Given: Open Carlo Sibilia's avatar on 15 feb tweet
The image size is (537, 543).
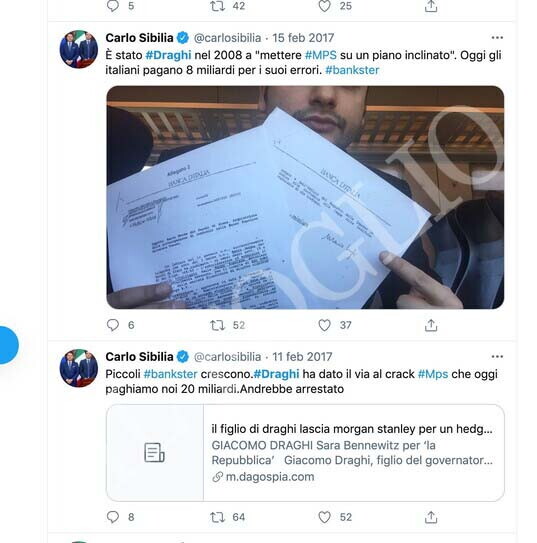Looking at the screenshot, I should 79,49.
